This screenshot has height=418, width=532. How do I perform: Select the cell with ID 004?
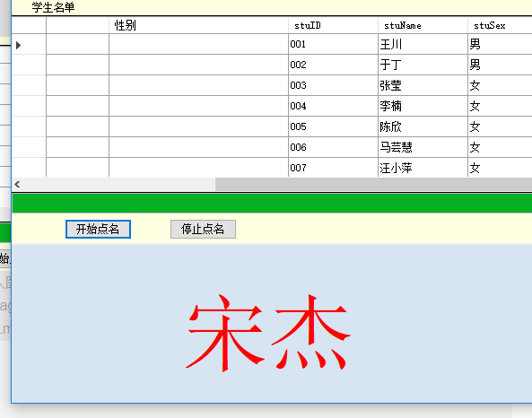click(x=333, y=106)
